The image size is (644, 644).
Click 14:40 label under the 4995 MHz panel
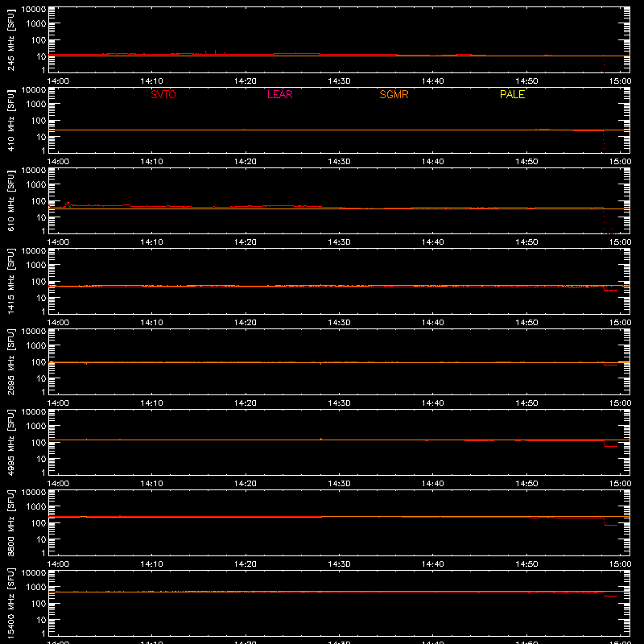coord(433,484)
